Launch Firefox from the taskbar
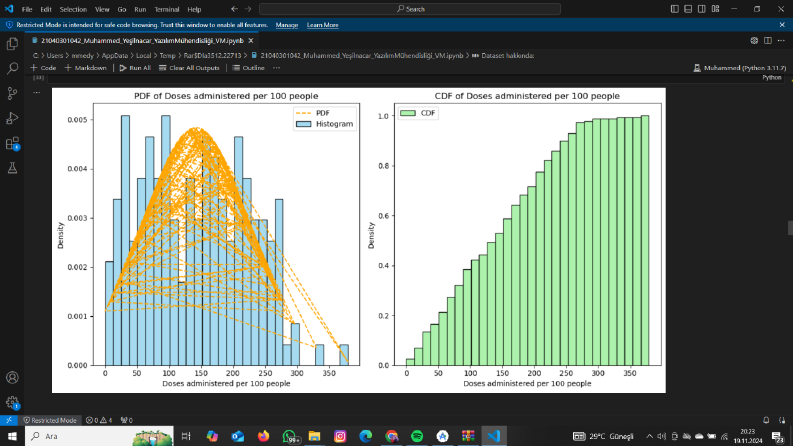Screen dimensions: 793x446 263,436
